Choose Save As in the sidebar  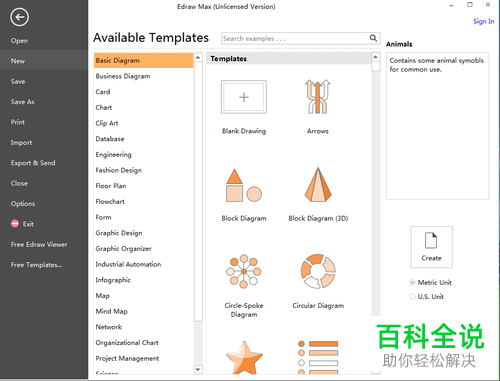23,102
